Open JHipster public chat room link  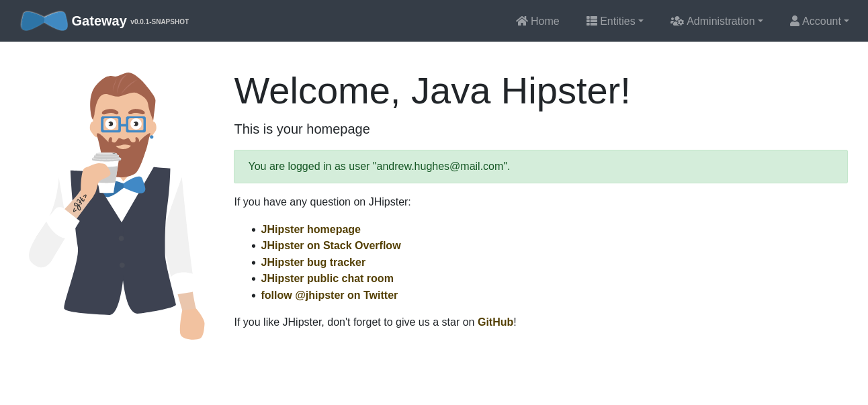pos(327,279)
